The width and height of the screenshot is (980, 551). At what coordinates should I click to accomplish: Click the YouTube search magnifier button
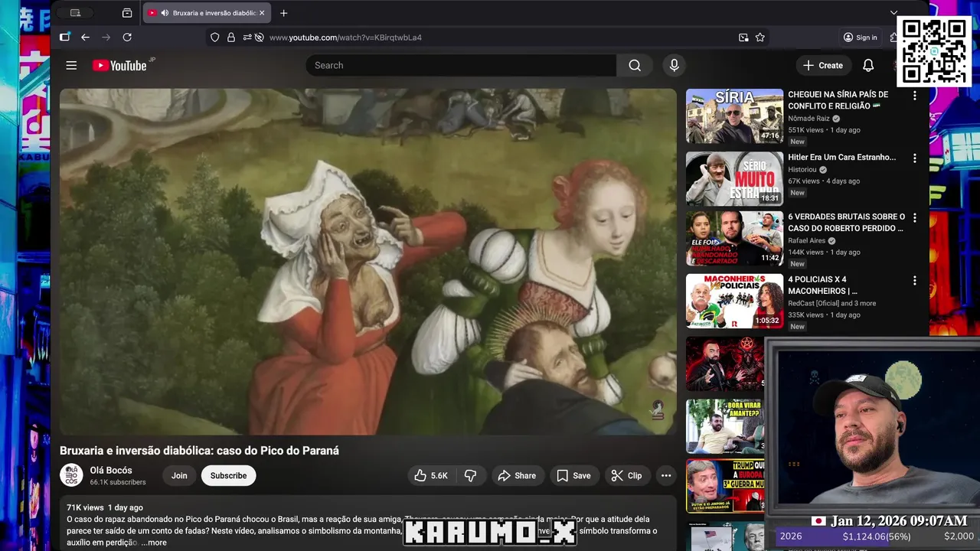click(635, 65)
